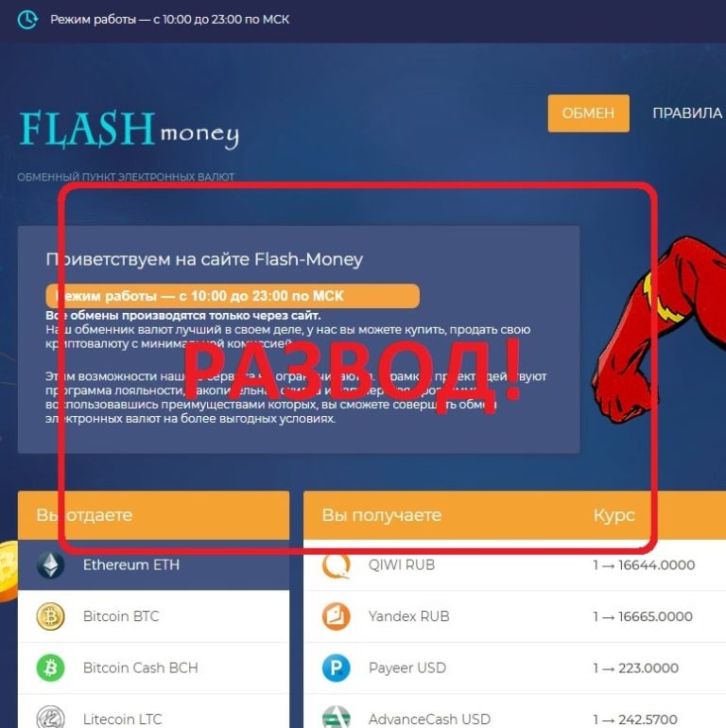Open the ПРАВИЛА menu item
Screen dimensions: 726x728
pos(687,113)
